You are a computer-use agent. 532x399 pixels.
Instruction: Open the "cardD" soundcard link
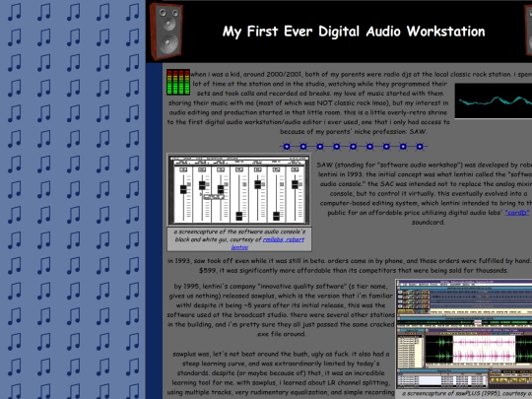(x=517, y=213)
